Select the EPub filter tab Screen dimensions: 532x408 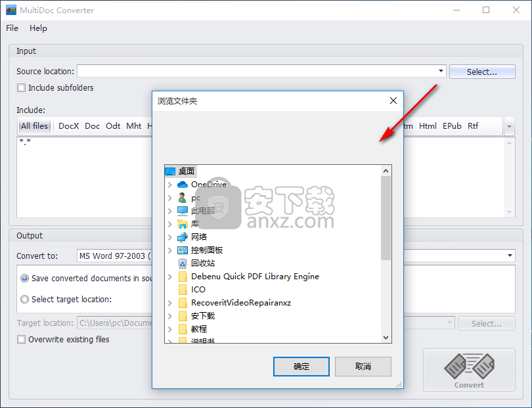click(452, 126)
